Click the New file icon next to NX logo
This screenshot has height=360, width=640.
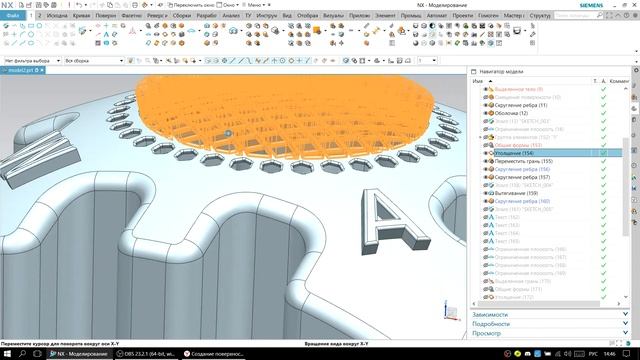tap(21, 5)
